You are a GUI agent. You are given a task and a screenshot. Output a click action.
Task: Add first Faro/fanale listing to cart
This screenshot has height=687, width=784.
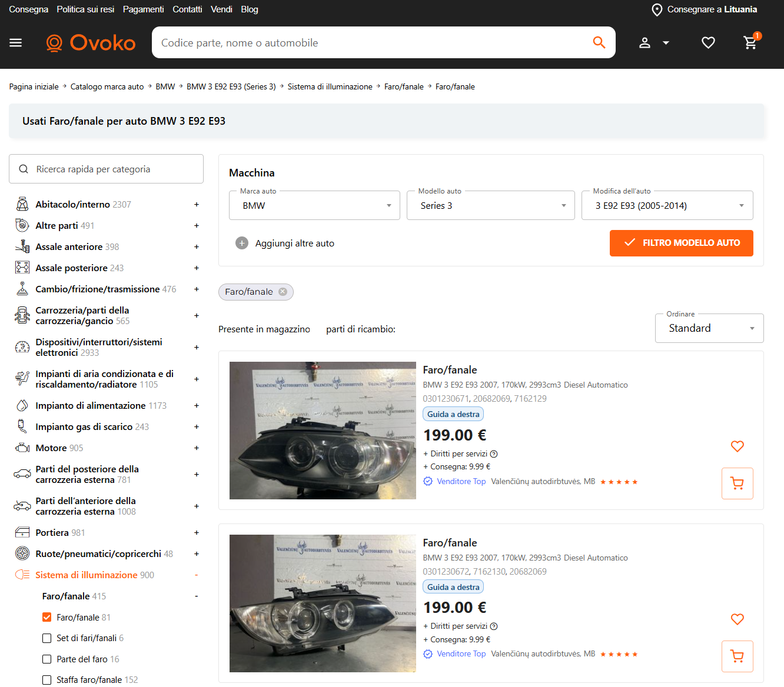(738, 483)
